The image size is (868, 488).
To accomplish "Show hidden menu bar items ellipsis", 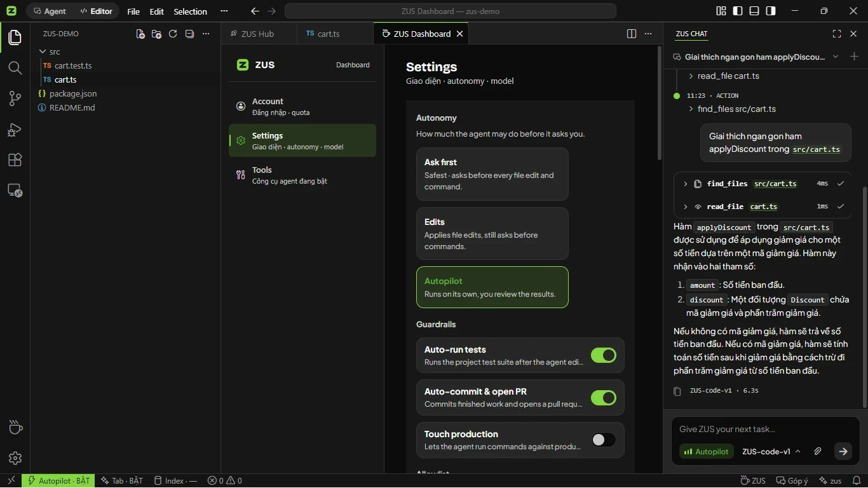I will (x=224, y=11).
